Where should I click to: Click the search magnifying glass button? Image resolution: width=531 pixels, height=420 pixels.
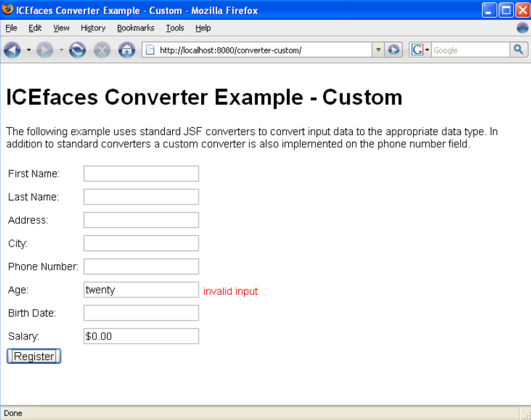tap(518, 50)
